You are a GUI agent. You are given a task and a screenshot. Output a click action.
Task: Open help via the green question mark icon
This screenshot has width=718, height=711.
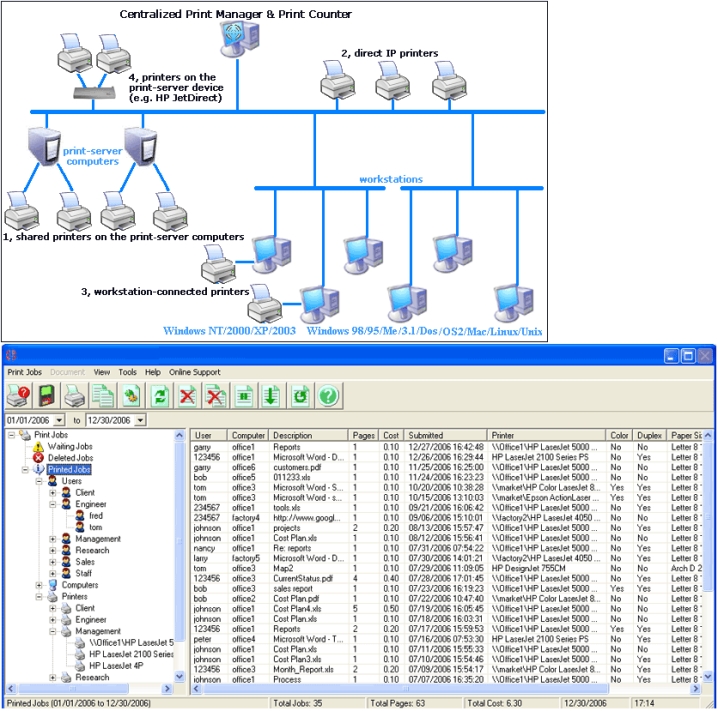click(326, 397)
